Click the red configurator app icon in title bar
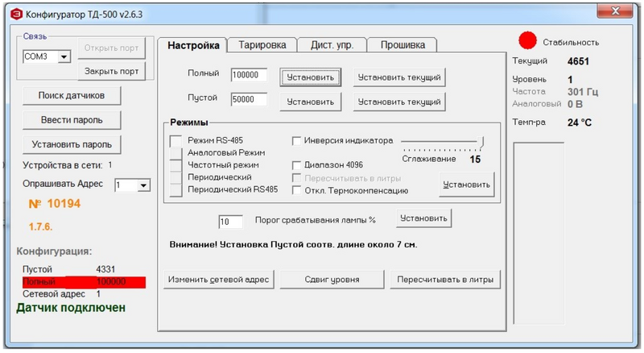Screen dimensions: 644x353 pyautogui.click(x=16, y=15)
